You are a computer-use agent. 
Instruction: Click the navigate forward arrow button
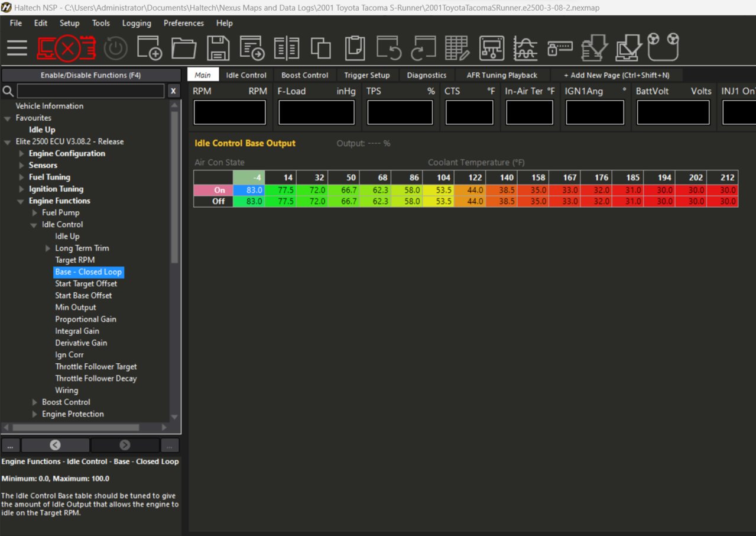point(125,445)
